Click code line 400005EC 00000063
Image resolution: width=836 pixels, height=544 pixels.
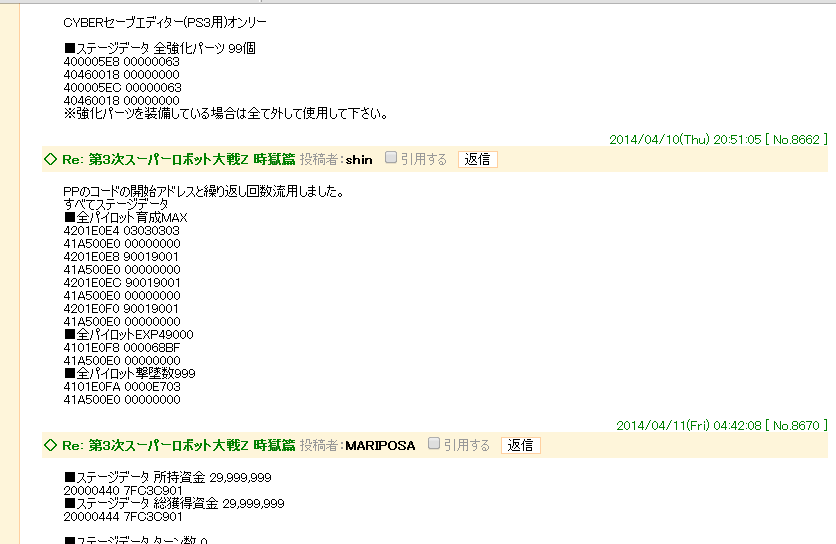click(x=123, y=87)
